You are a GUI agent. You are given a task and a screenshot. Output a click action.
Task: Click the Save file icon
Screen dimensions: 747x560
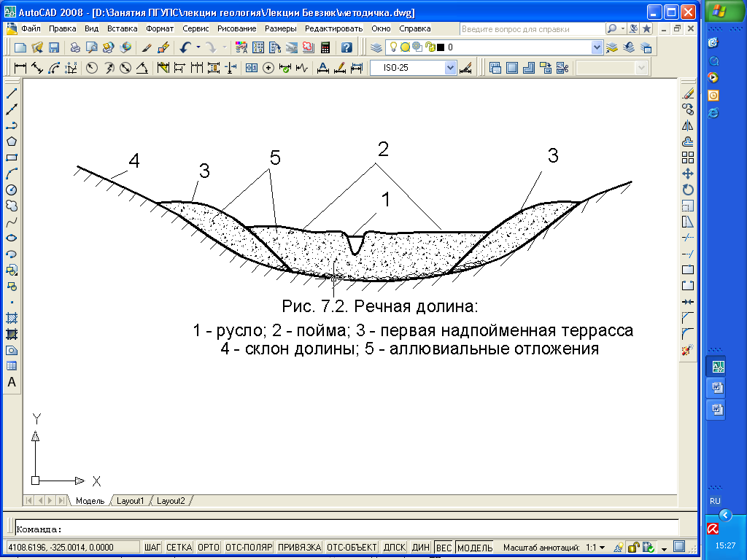click(x=54, y=47)
